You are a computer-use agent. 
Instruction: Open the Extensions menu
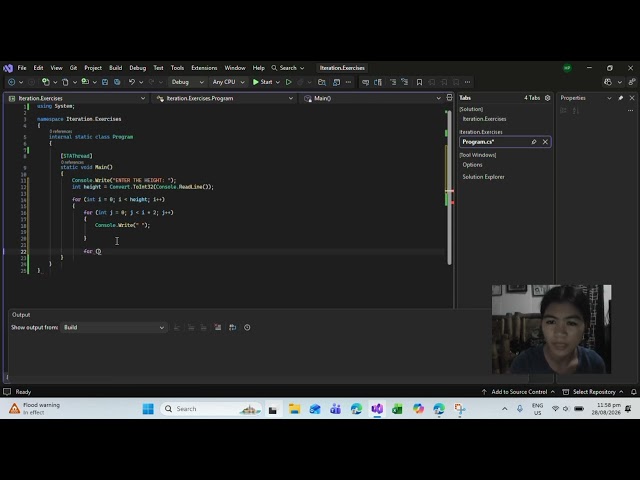coord(204,68)
